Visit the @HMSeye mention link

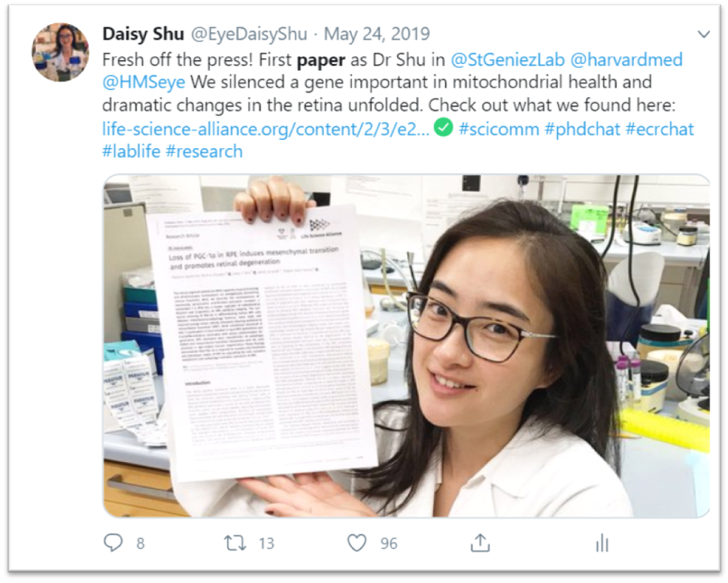click(144, 82)
